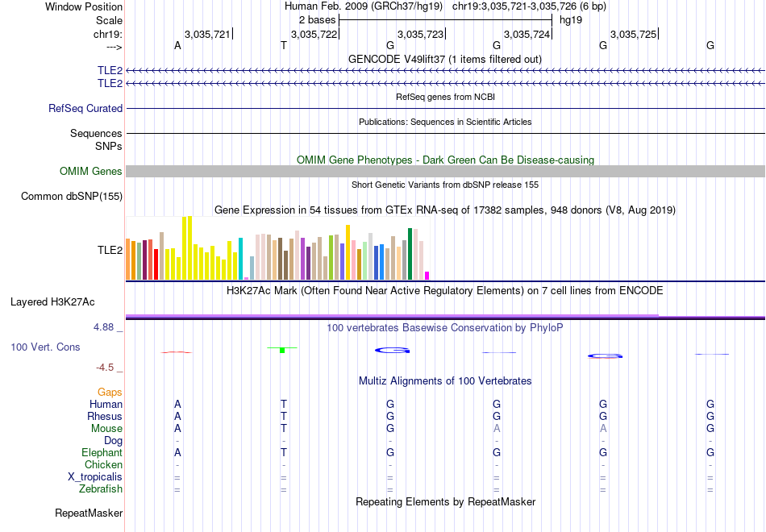Viewport: 766px width, 532px height.
Task: Click the Common dbSNP(155) label
Action: (x=71, y=197)
